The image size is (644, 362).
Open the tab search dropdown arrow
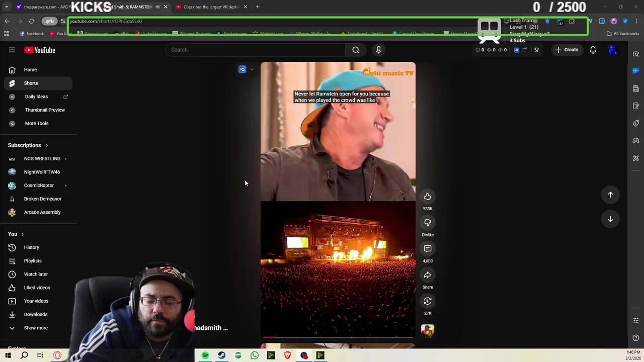pos(7,7)
